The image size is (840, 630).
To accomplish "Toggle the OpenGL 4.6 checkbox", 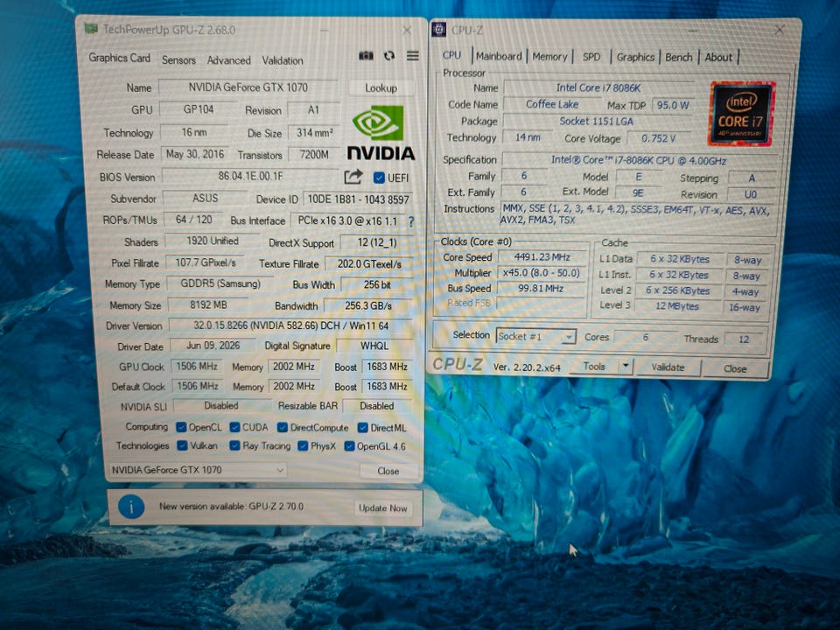I will pyautogui.click(x=349, y=446).
